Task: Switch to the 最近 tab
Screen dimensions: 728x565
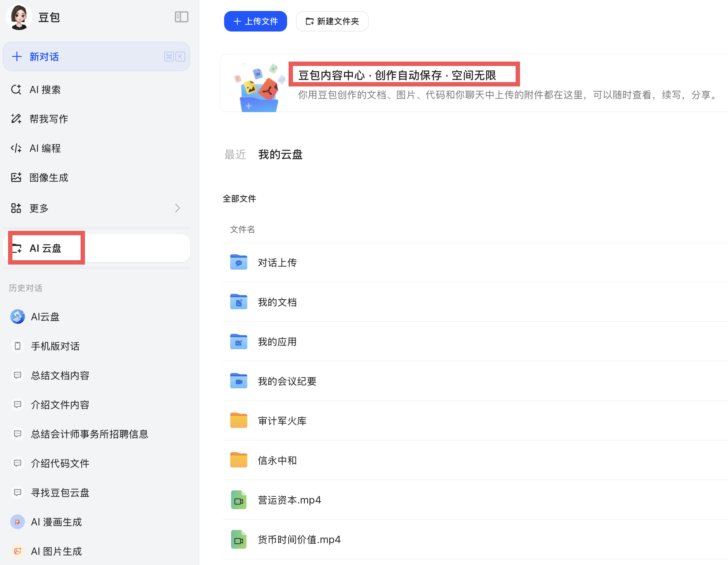Action: [235, 155]
